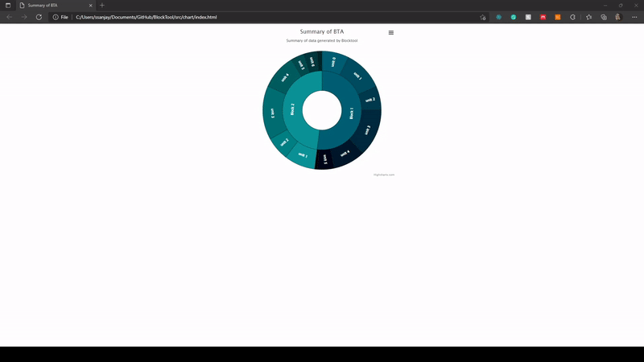Screen dimensions: 644x362
Task: Close the Summary of BTA tab
Action: coord(91,6)
